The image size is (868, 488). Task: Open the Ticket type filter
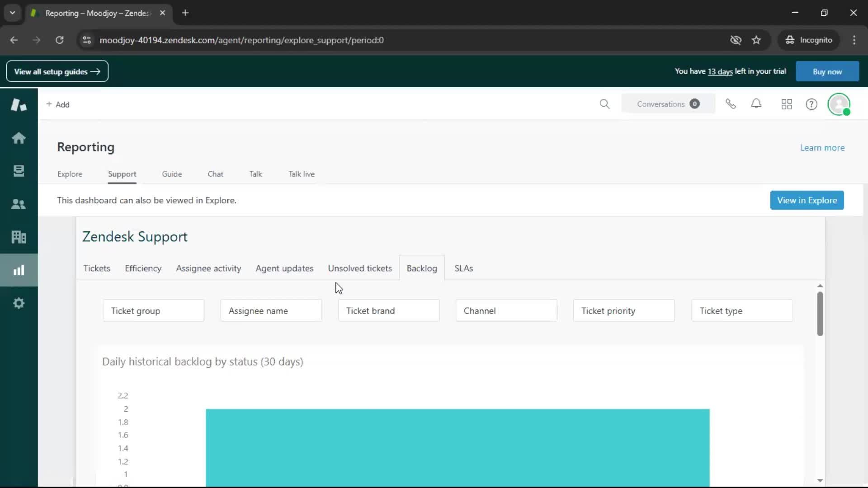[742, 311]
